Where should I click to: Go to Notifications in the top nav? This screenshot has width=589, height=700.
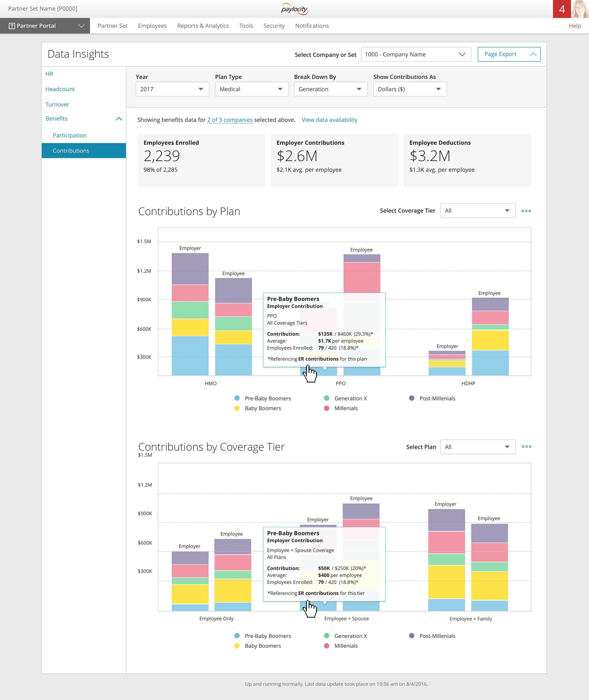click(x=312, y=26)
